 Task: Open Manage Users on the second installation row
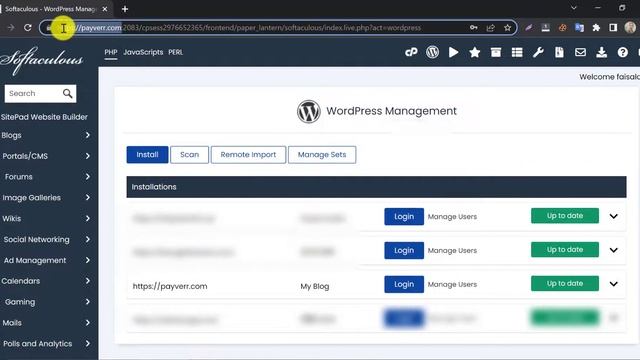[x=452, y=251]
